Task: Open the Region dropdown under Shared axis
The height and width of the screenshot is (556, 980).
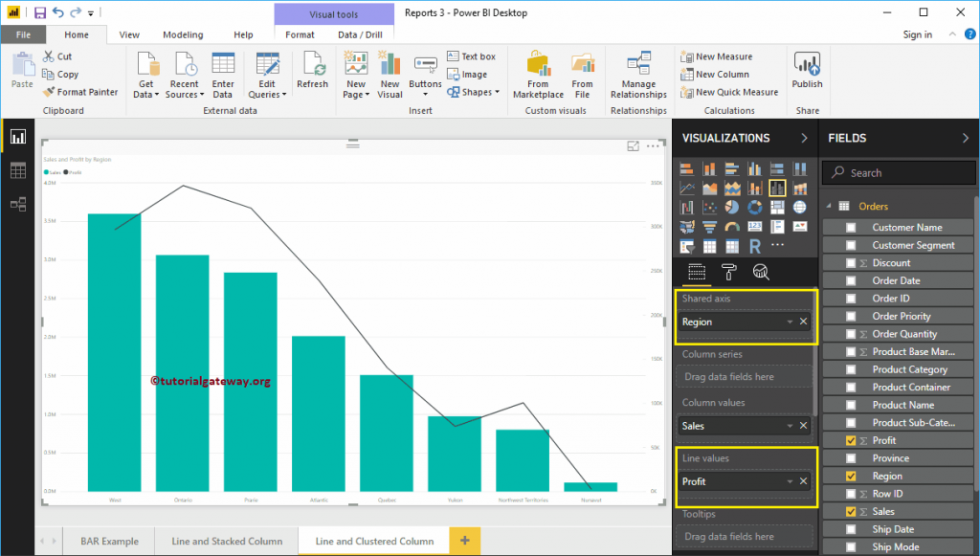Action: (x=789, y=322)
